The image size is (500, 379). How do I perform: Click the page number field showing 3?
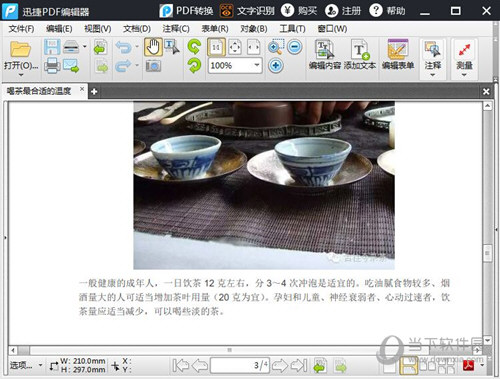pyautogui.click(x=240, y=366)
